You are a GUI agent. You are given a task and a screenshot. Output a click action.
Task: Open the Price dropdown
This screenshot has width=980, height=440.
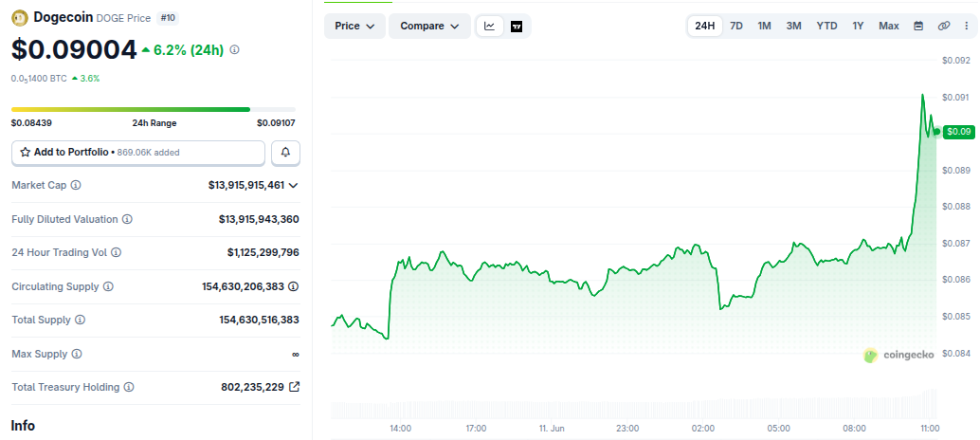coord(354,27)
